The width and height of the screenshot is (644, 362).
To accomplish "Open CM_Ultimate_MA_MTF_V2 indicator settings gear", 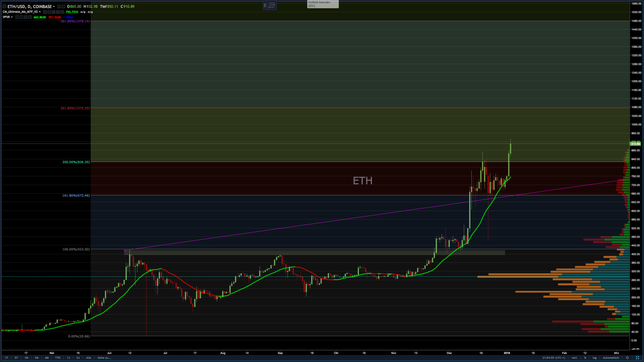I will click(49, 12).
